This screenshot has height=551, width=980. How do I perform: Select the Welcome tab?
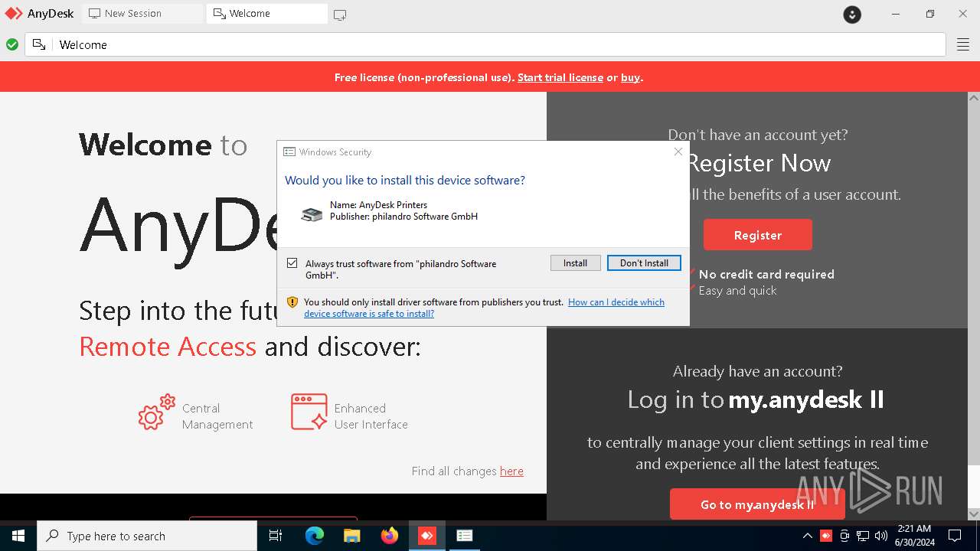pyautogui.click(x=266, y=14)
